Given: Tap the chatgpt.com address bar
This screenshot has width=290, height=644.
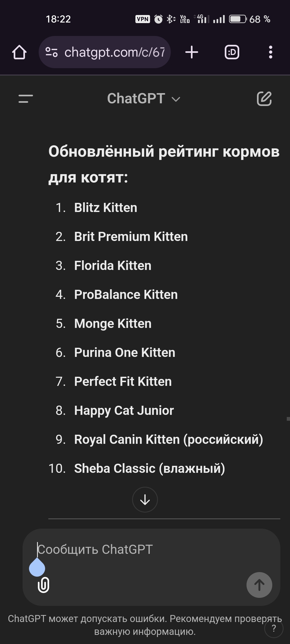Looking at the screenshot, I should (x=114, y=52).
